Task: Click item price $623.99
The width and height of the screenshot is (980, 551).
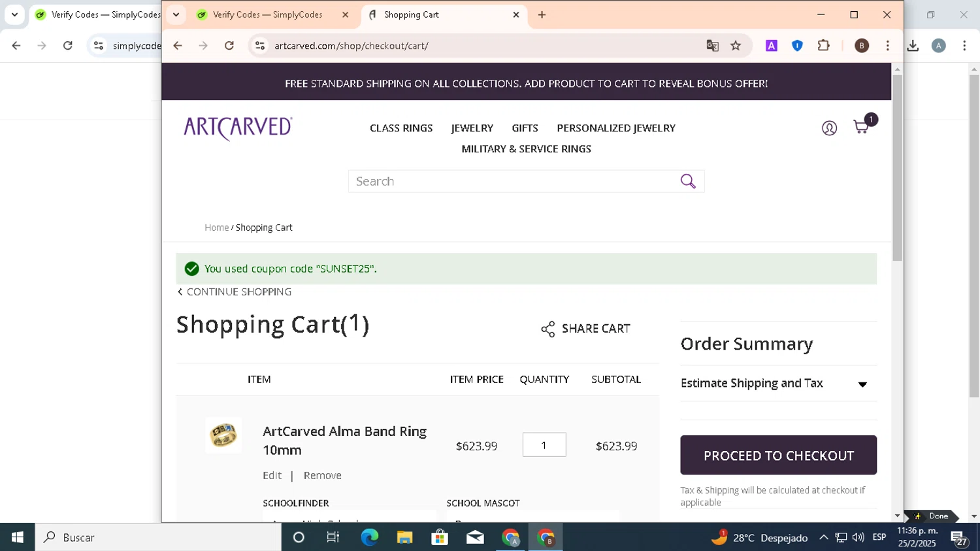Action: [x=476, y=446]
